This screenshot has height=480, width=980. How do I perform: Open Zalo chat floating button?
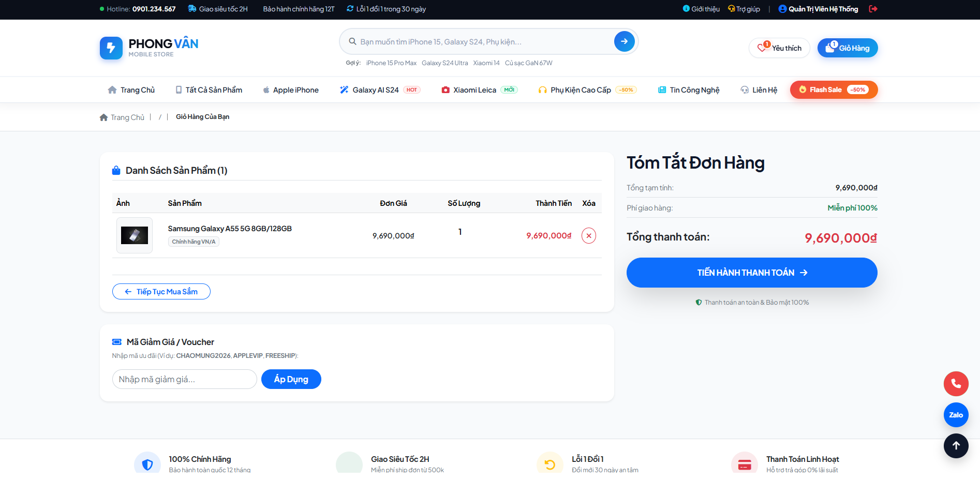[956, 415]
